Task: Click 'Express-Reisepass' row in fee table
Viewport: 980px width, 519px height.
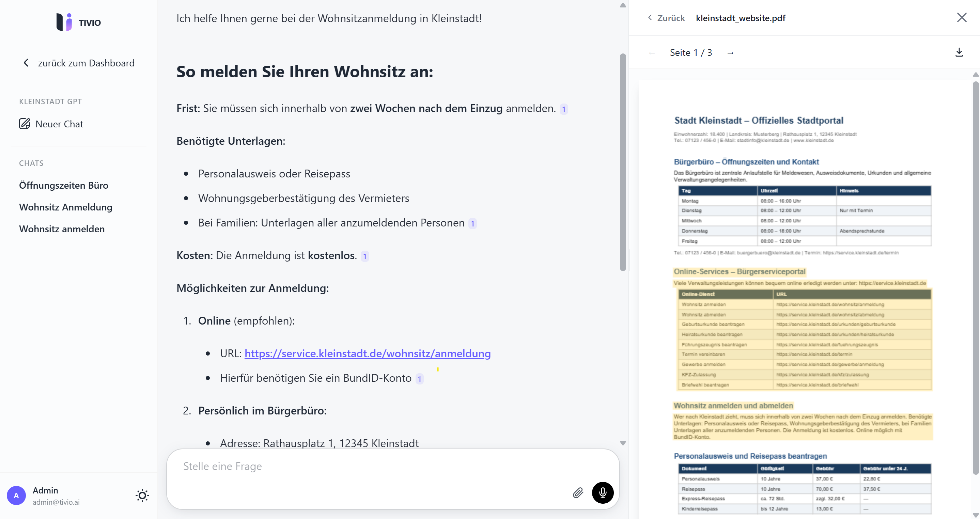Action: 805,499
